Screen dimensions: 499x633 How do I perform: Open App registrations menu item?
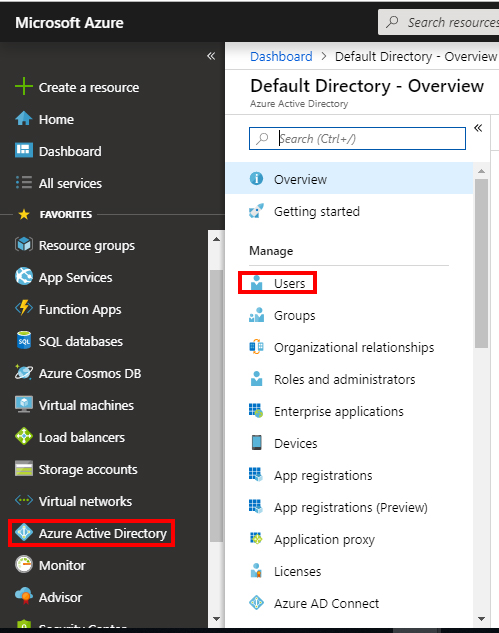pyautogui.click(x=323, y=476)
